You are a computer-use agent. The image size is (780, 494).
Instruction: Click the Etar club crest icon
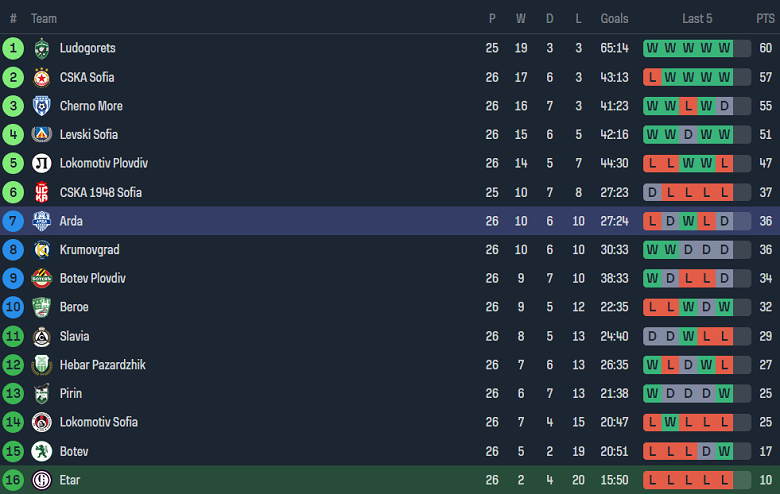pyautogui.click(x=41, y=480)
